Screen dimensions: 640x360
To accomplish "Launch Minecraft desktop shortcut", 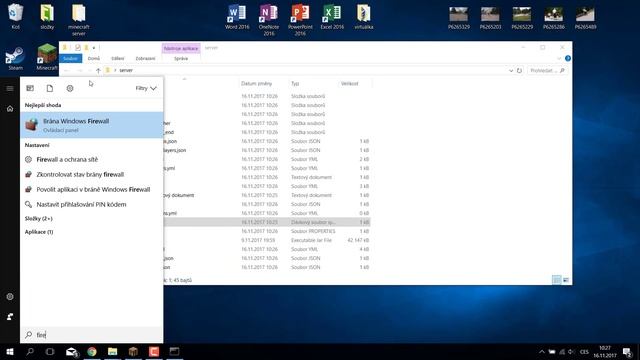I will coord(47,57).
